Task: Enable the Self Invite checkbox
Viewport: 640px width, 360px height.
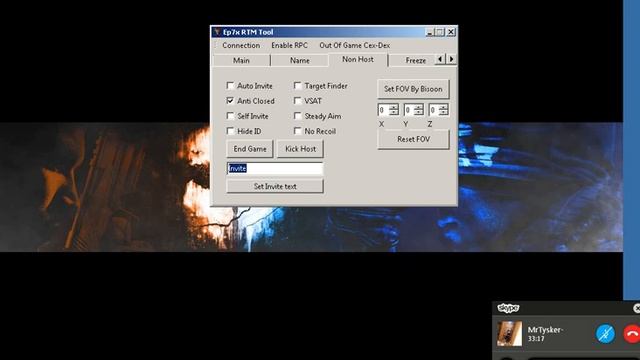Action: click(230, 116)
